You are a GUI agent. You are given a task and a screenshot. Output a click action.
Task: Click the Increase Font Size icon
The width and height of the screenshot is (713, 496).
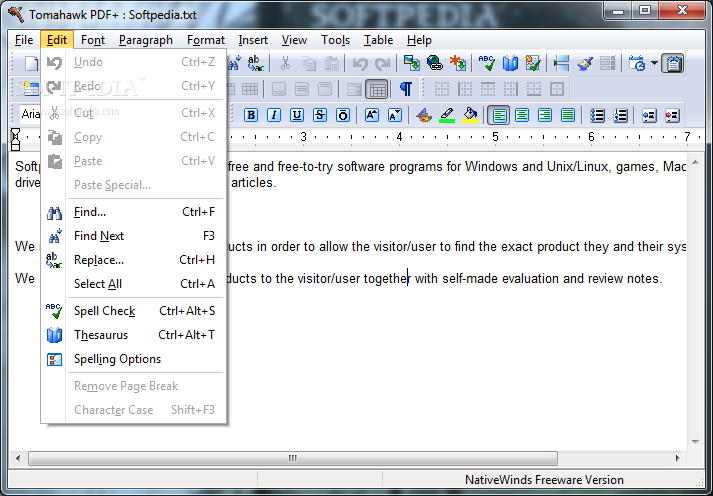[x=372, y=115]
